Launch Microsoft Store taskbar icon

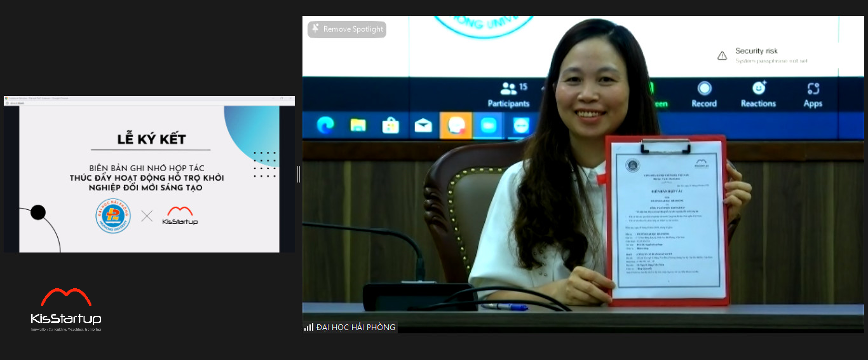pyautogui.click(x=390, y=126)
